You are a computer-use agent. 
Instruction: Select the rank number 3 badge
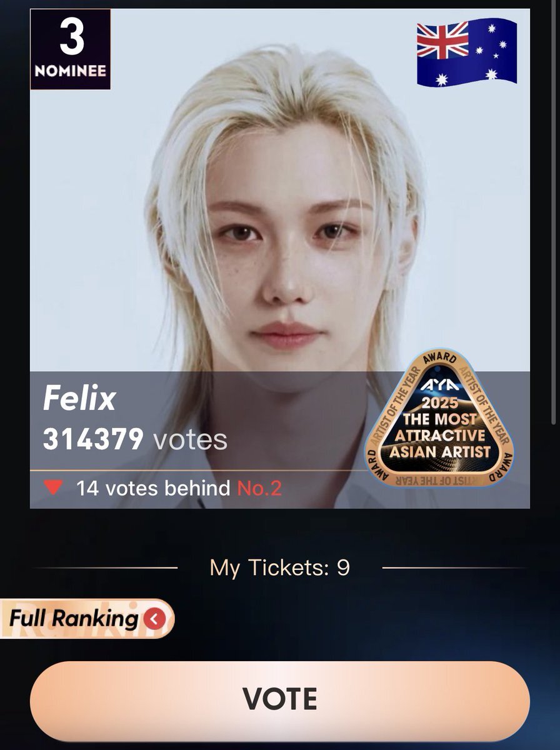pos(71,49)
